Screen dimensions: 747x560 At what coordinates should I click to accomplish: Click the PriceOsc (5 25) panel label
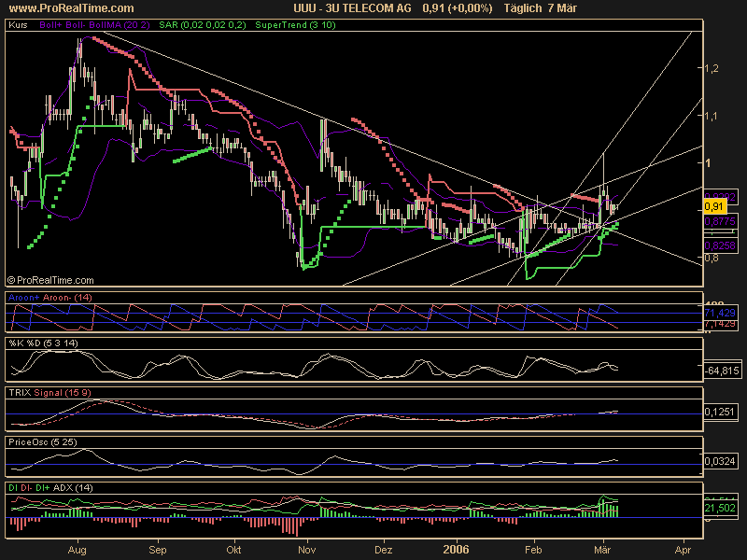click(x=41, y=441)
